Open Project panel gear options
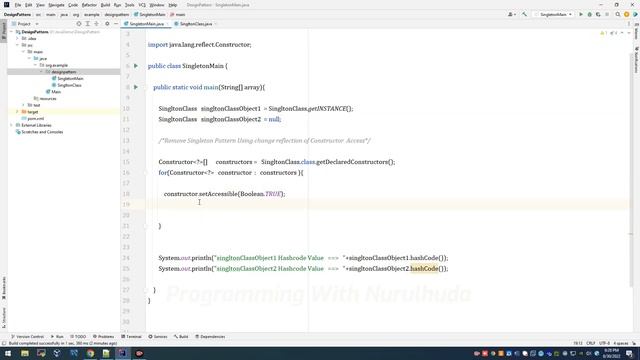The height and width of the screenshot is (360, 640). pos(107,24)
